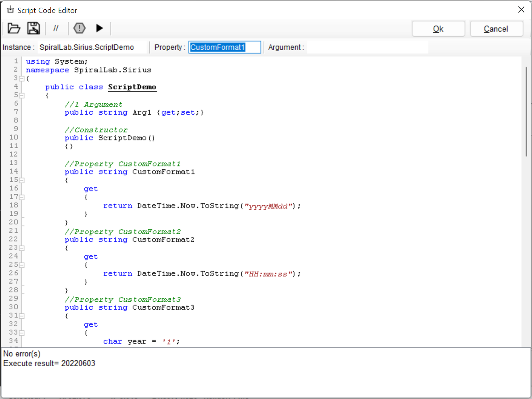
Task: Click the "HH:mm:ss" format string
Action: coord(268,274)
